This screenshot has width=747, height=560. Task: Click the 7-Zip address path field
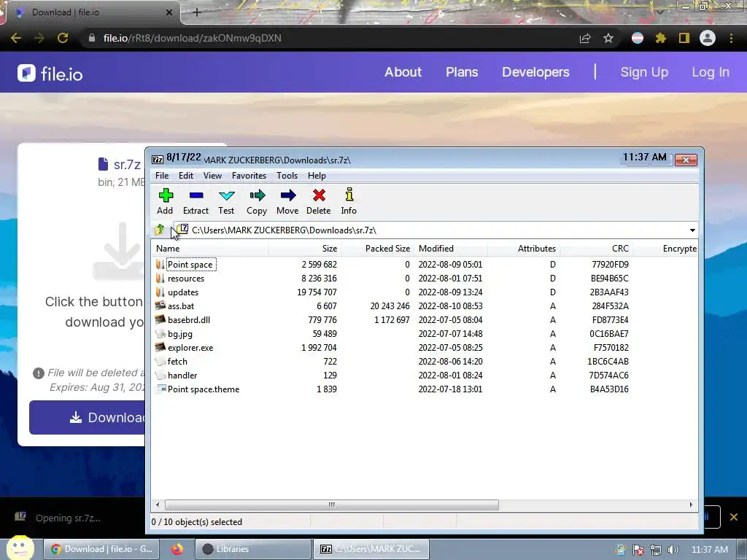coord(436,230)
